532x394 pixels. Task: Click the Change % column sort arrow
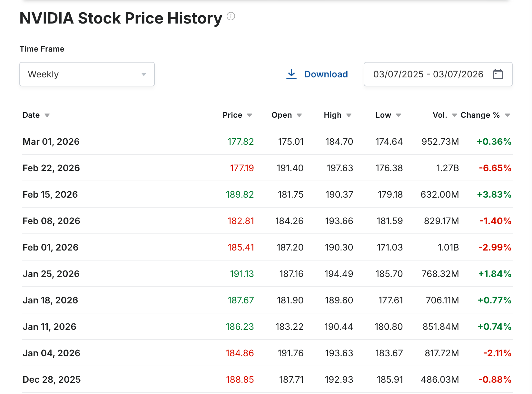click(x=507, y=115)
